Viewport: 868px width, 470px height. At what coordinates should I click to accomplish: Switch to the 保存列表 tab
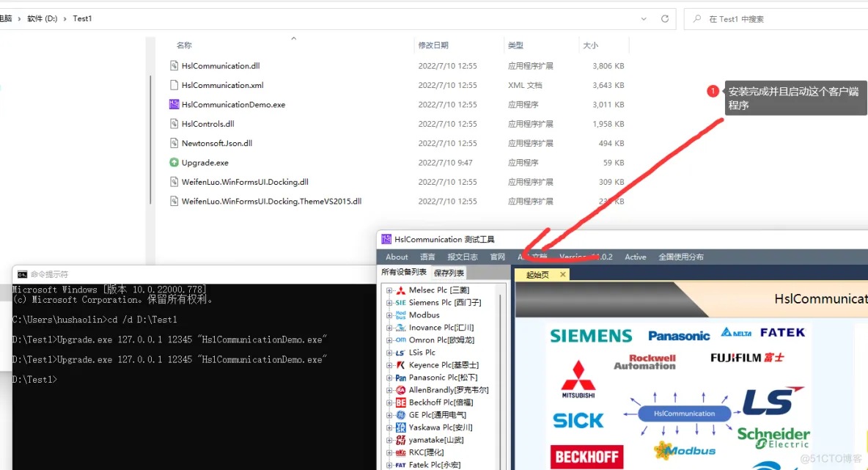coord(449,273)
